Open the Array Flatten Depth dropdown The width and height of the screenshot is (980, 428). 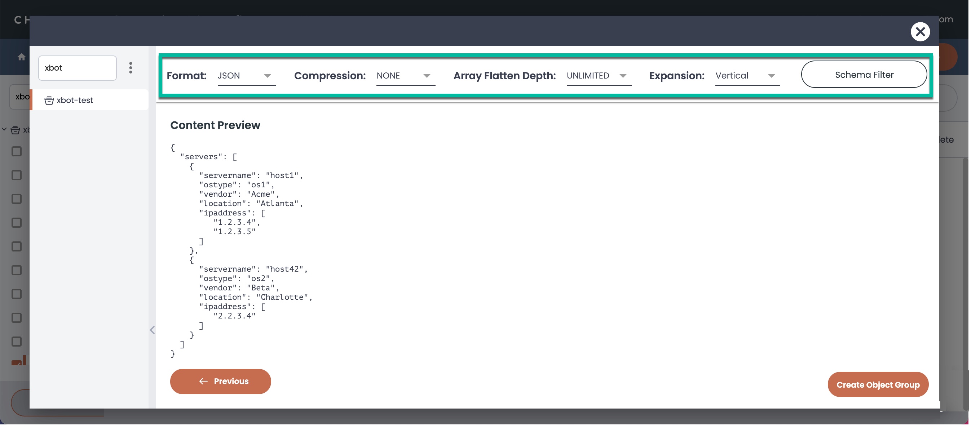pyautogui.click(x=599, y=76)
